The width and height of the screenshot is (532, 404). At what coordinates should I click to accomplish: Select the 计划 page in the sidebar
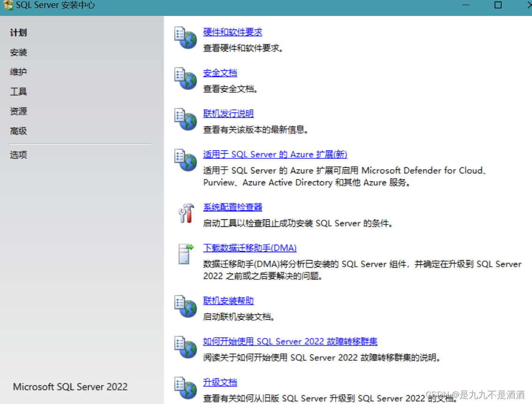pyautogui.click(x=18, y=33)
